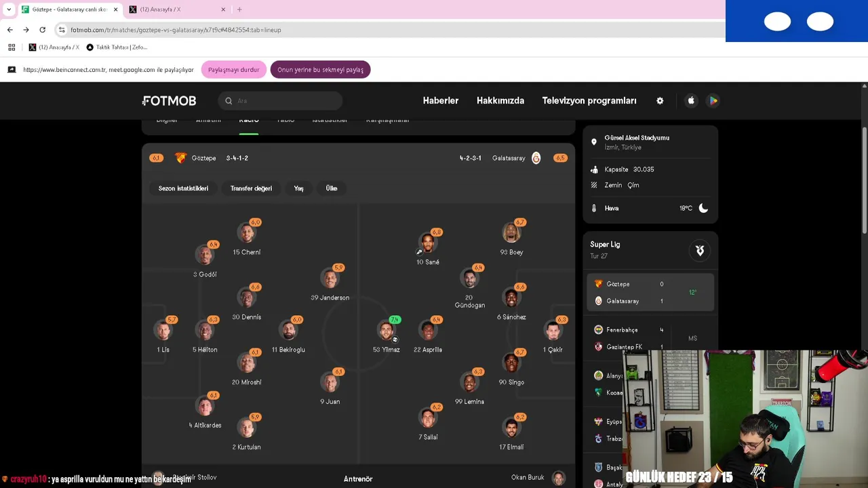Select the Yaş filter chip
The height and width of the screenshot is (488, 868).
coord(298,188)
